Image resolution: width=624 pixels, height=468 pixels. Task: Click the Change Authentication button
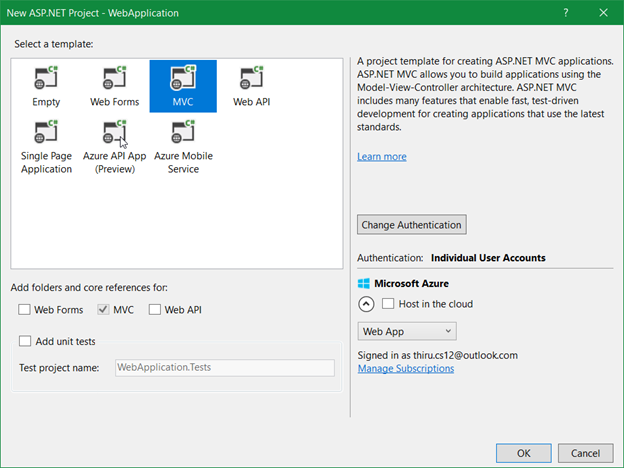[x=411, y=225]
